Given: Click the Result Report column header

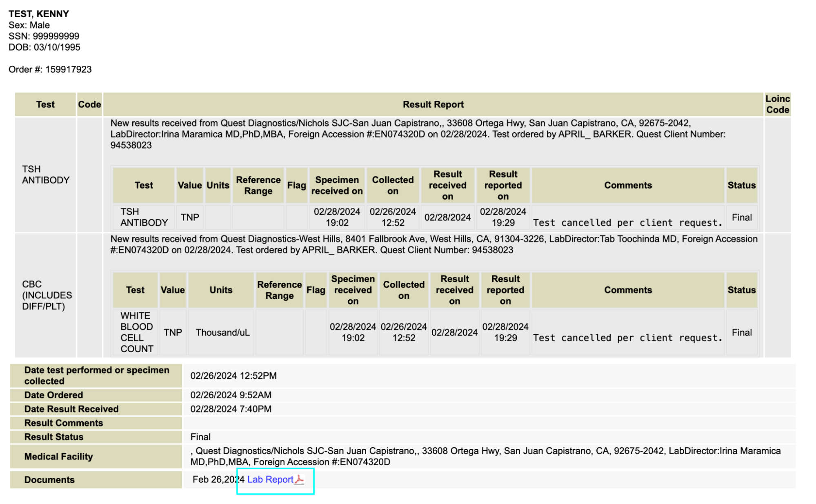Looking at the screenshot, I should coord(433,104).
